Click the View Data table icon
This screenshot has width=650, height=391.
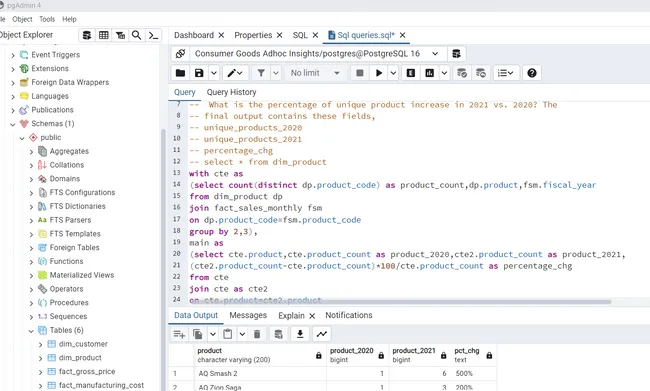pos(104,35)
